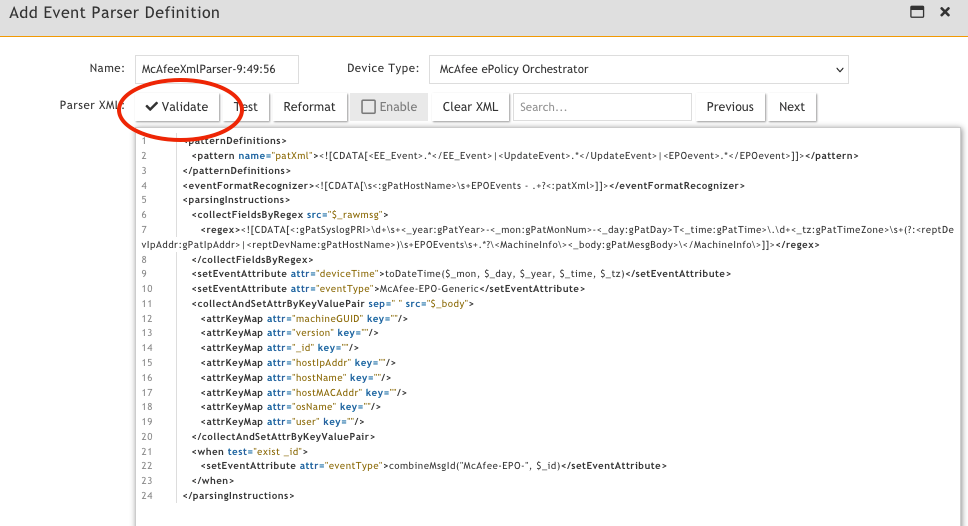Jump to Next search match
Image resolution: width=968 pixels, height=526 pixels.
[792, 107]
